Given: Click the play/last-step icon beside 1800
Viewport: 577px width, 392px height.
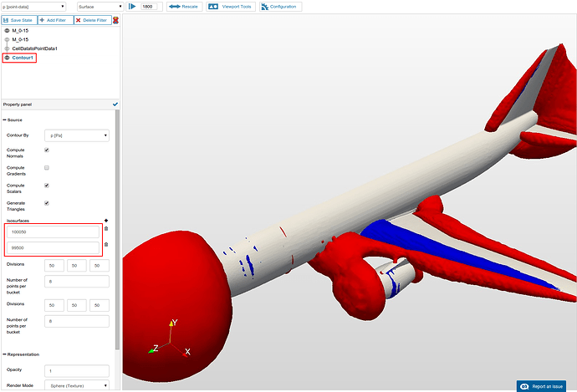Looking at the screenshot, I should click(x=132, y=7).
